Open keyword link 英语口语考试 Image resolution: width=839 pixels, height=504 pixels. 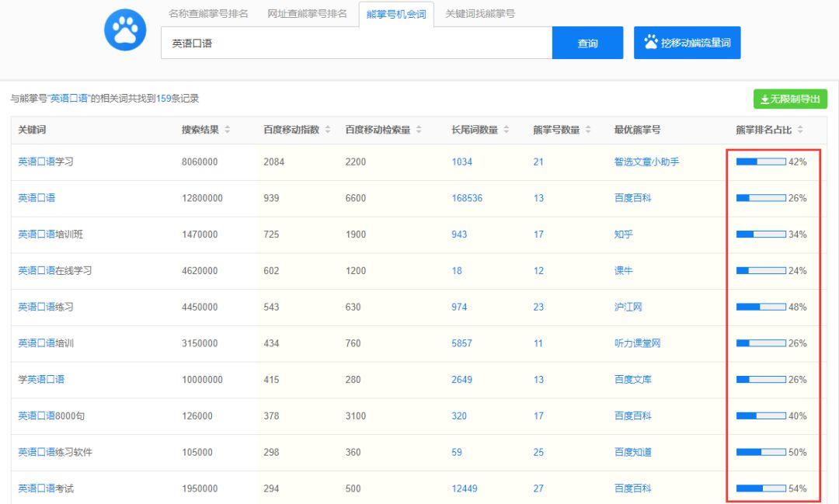point(46,488)
